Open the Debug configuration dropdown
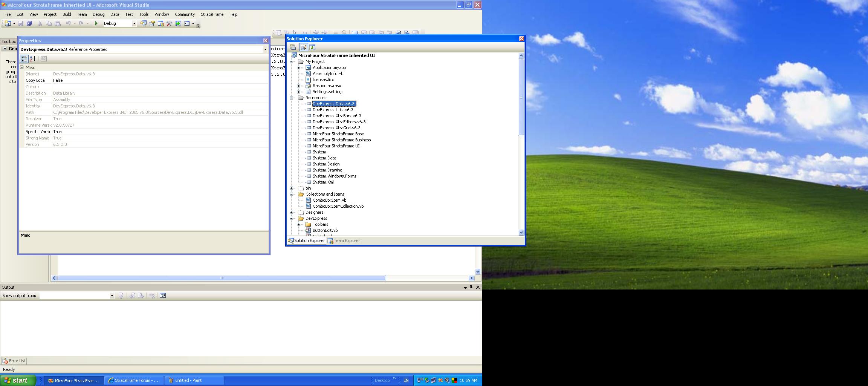The width and height of the screenshot is (868, 386). tap(134, 23)
